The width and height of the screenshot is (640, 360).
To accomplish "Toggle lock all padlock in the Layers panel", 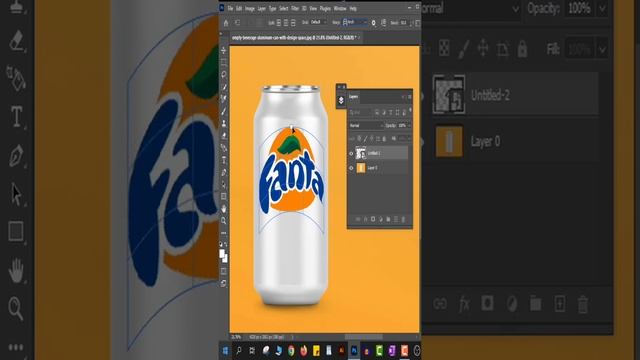I will pyautogui.click(x=384, y=139).
